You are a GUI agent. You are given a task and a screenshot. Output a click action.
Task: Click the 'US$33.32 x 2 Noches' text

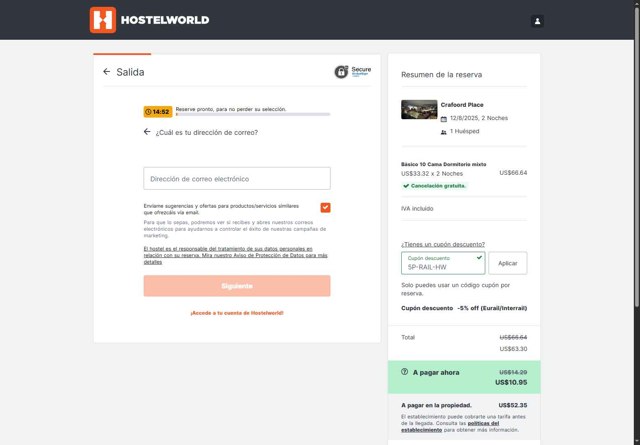(x=432, y=174)
